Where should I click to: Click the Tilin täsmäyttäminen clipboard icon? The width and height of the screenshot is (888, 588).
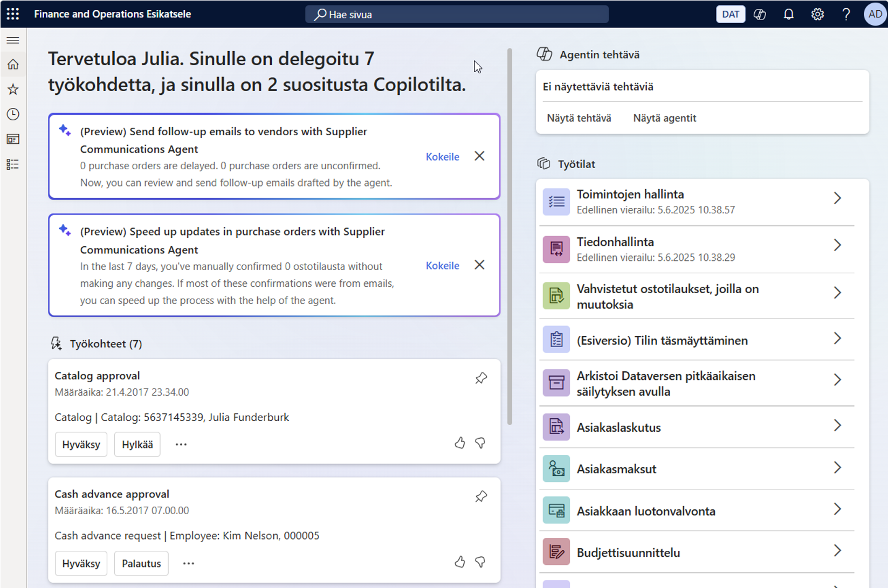point(556,340)
